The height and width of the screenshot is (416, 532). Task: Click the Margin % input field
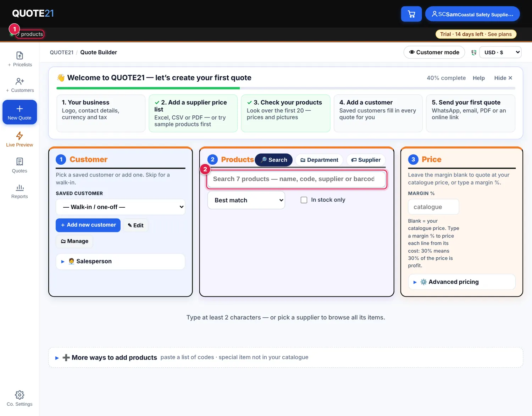click(433, 207)
